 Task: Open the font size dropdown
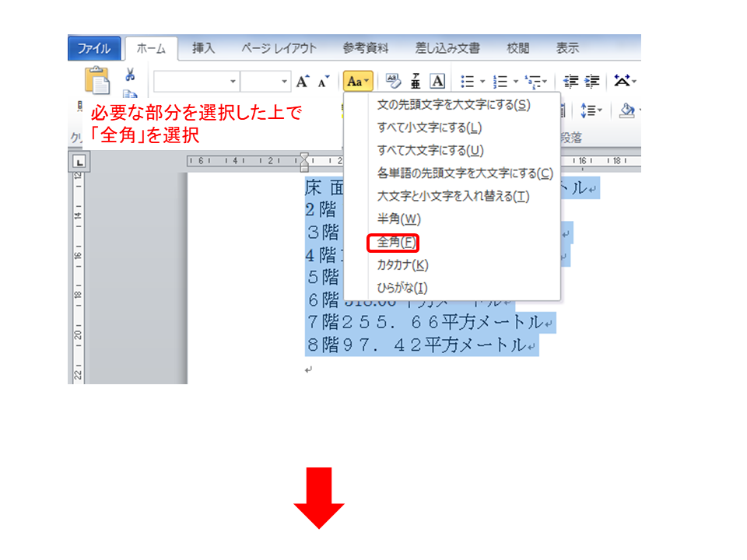coord(284,82)
